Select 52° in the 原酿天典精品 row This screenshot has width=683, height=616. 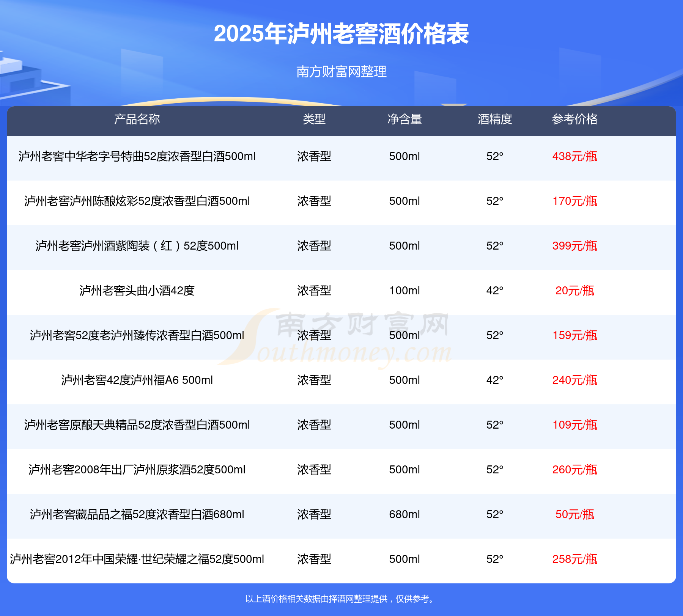click(x=495, y=425)
